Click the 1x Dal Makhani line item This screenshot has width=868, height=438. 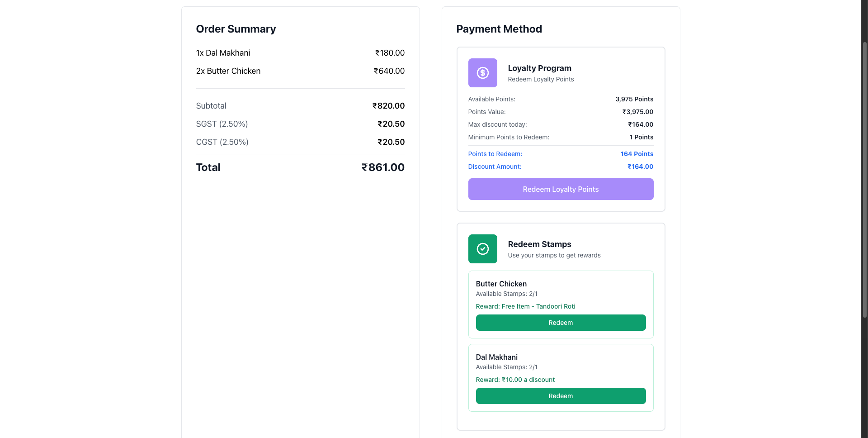pos(223,53)
